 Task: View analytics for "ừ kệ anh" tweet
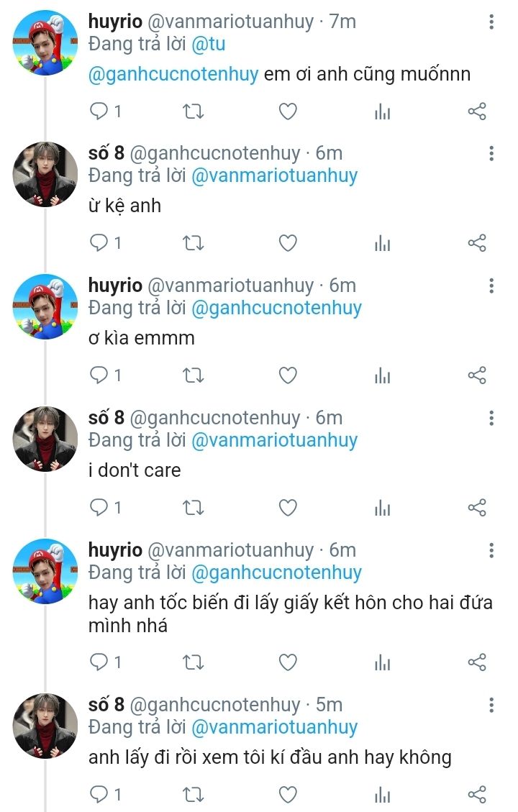pos(382,243)
